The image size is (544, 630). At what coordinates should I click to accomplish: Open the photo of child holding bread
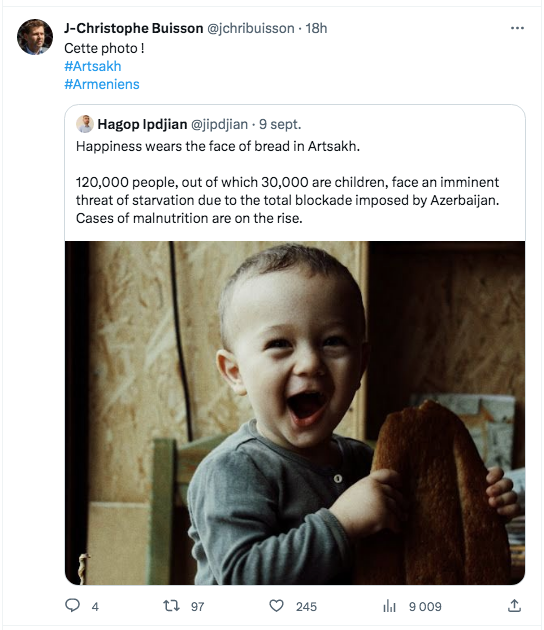click(295, 413)
